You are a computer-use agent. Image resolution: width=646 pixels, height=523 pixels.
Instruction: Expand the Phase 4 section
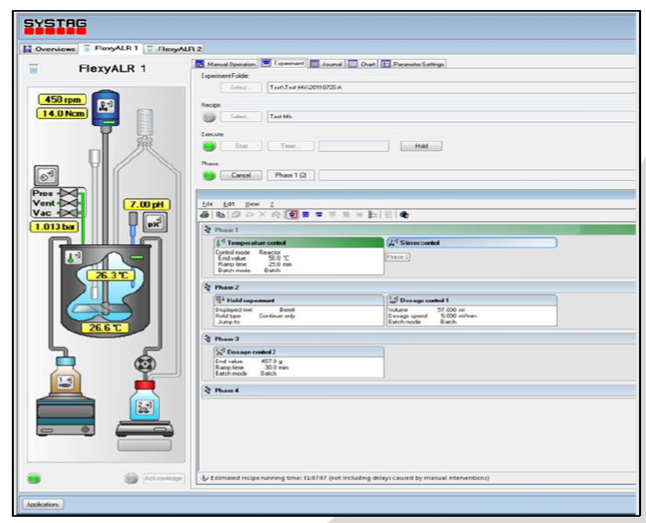206,390
